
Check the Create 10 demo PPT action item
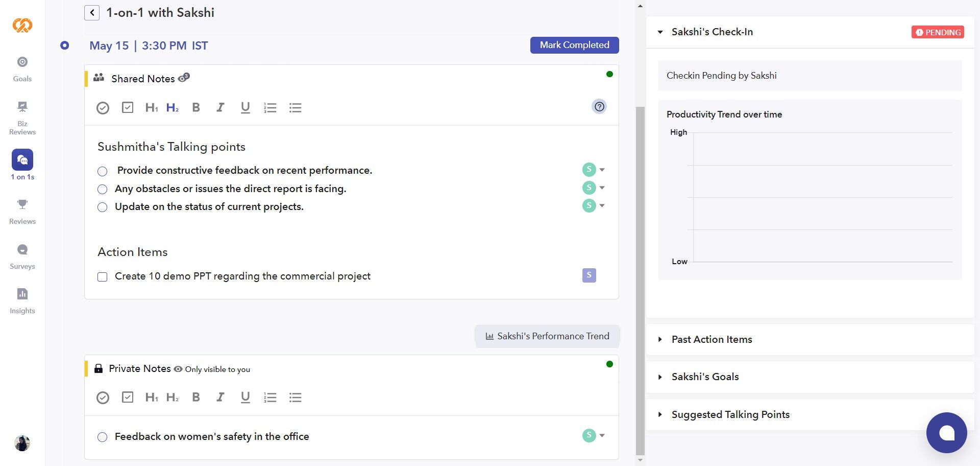103,277
